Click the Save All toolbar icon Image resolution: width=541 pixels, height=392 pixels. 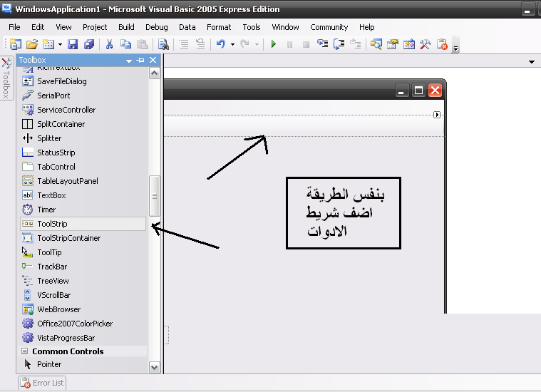(89, 44)
